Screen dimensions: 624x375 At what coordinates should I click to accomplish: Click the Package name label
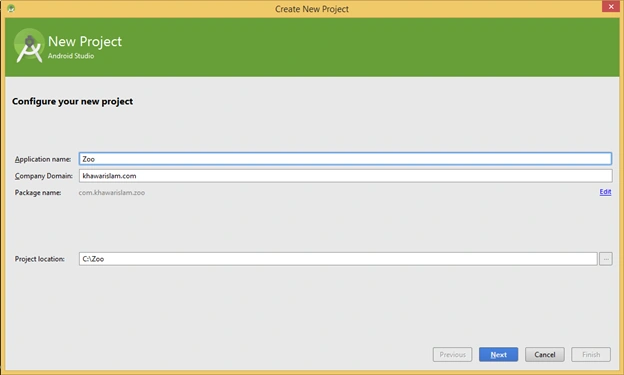38,193
